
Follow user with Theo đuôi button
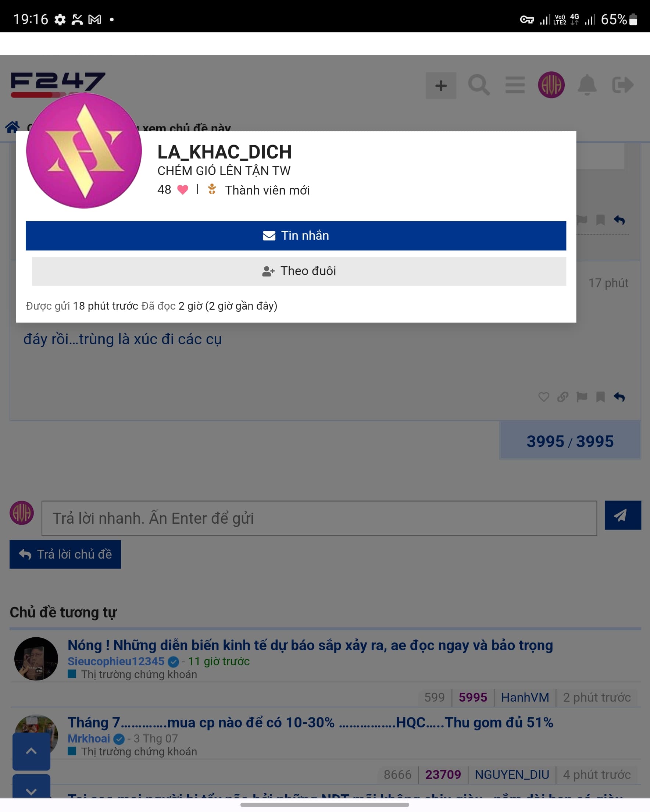pyautogui.click(x=299, y=271)
